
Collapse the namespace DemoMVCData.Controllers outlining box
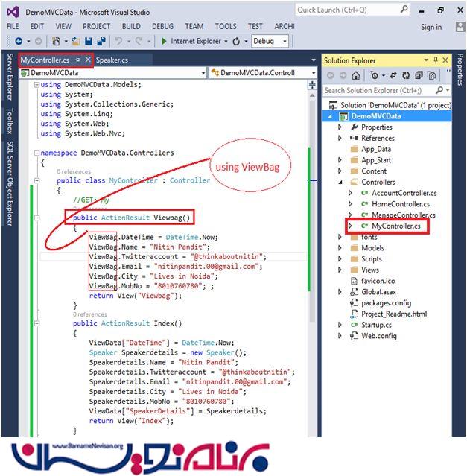point(36,153)
